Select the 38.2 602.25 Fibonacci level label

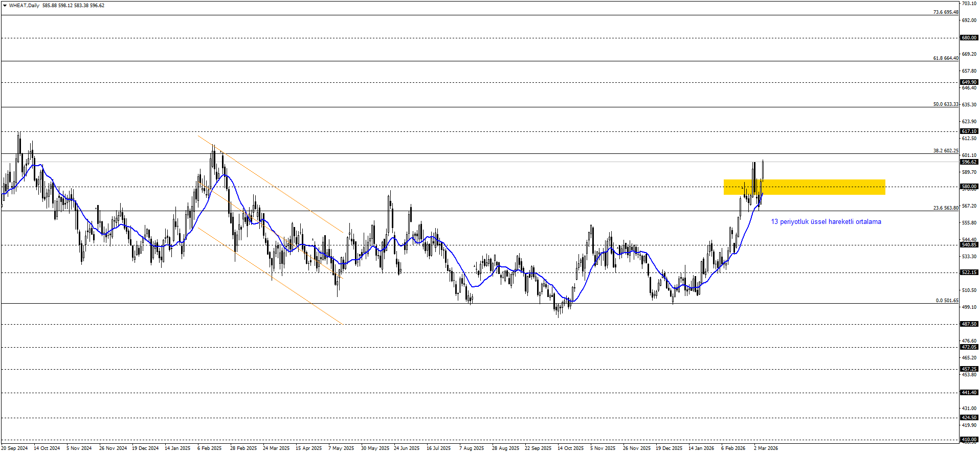click(945, 151)
